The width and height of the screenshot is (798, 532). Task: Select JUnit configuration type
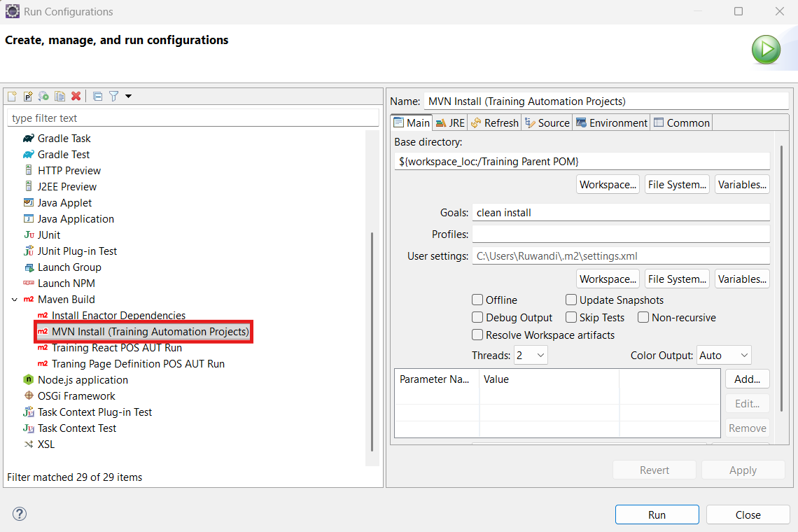tap(49, 235)
